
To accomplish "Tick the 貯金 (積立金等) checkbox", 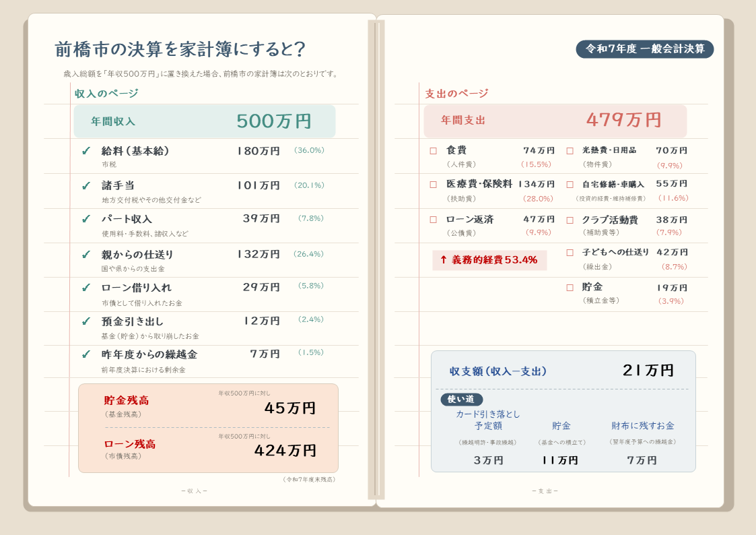I will 570,288.
